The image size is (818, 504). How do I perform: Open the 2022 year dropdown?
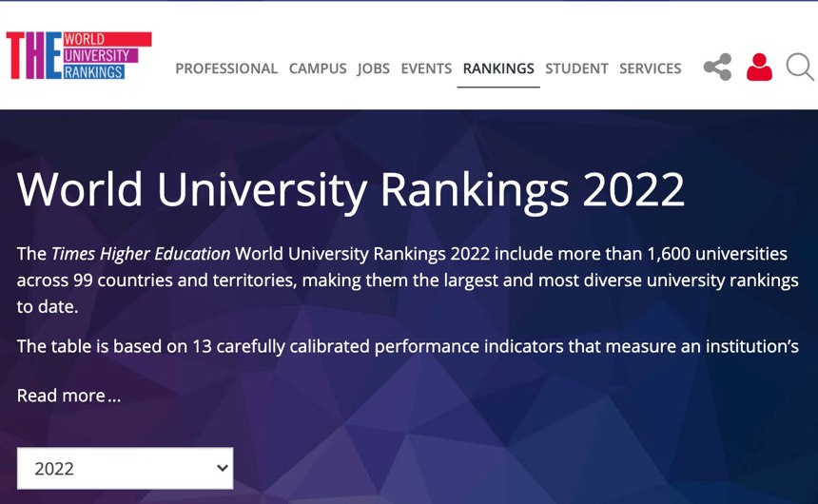point(126,468)
